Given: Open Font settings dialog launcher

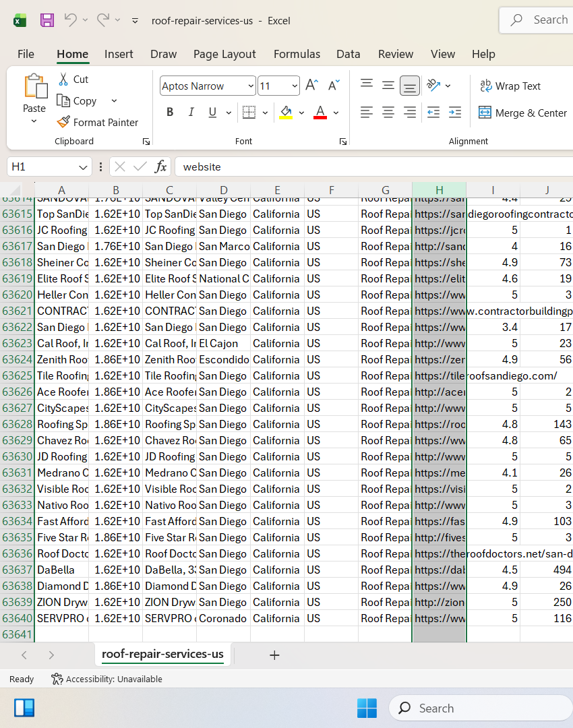Looking at the screenshot, I should coord(342,142).
